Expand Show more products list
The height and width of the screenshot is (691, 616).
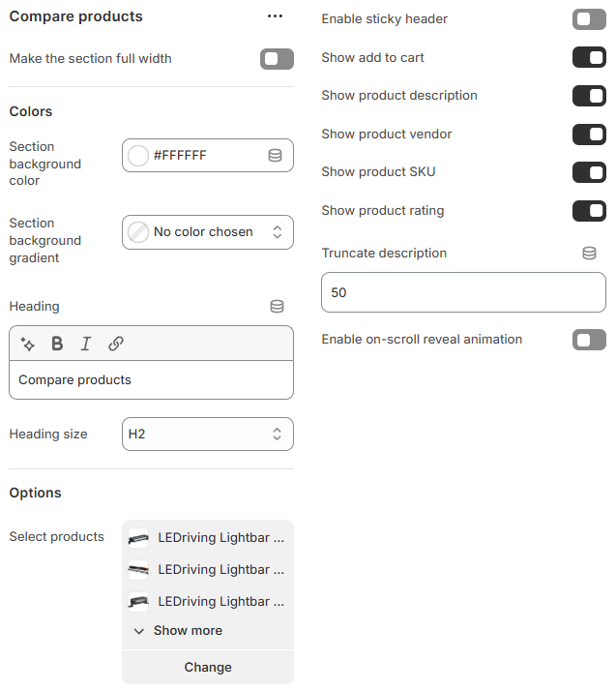point(178,631)
